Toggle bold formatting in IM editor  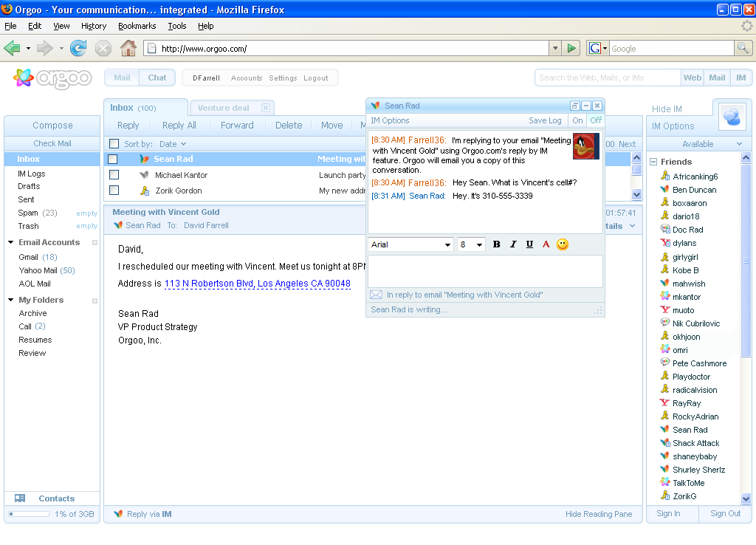497,244
